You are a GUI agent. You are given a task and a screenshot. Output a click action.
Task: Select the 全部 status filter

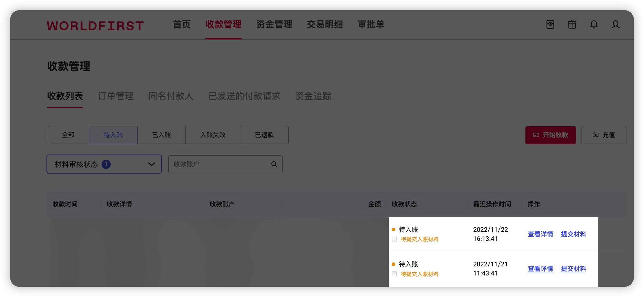point(68,135)
